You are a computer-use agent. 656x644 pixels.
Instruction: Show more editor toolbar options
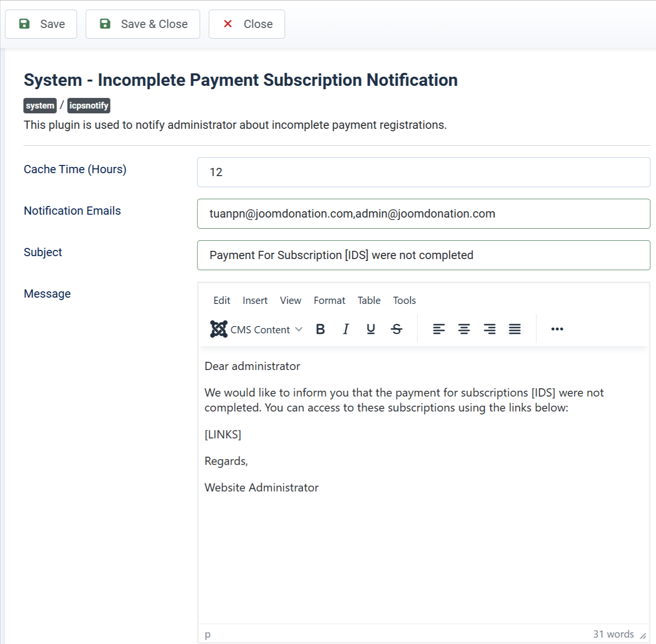(x=557, y=329)
